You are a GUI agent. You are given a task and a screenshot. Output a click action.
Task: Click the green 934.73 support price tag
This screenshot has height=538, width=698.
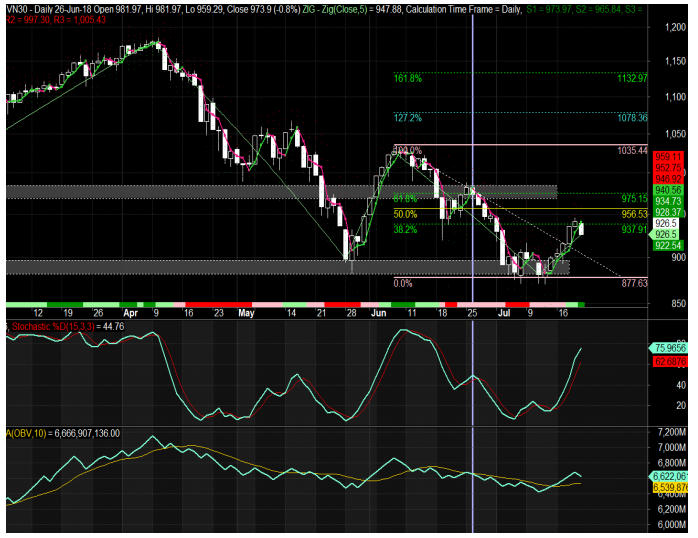pyautogui.click(x=668, y=201)
